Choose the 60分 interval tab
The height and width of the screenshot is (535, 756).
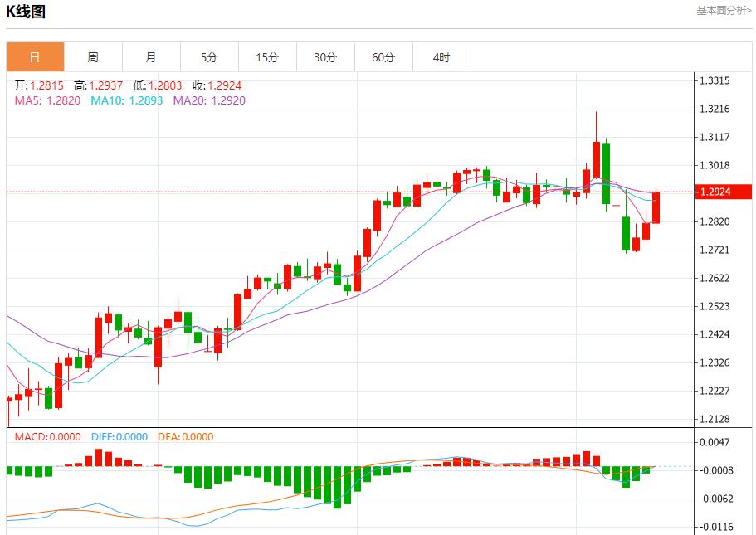[x=383, y=57]
